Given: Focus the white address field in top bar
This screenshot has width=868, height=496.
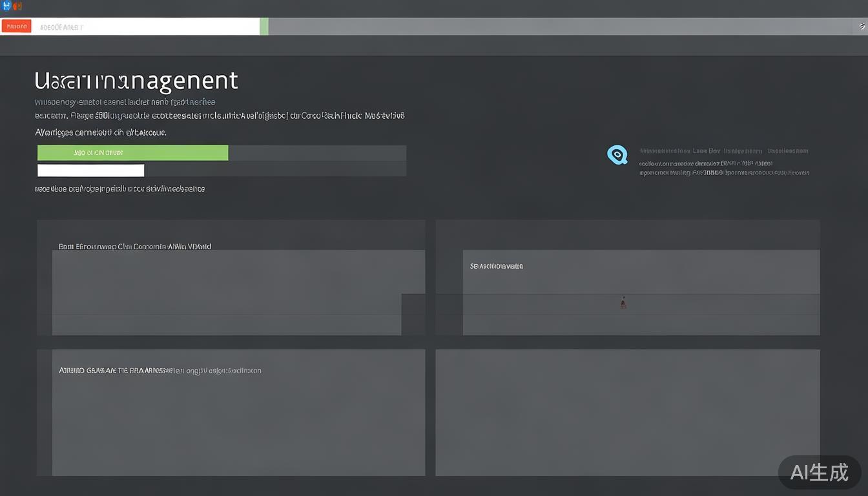Looking at the screenshot, I should point(161,26).
